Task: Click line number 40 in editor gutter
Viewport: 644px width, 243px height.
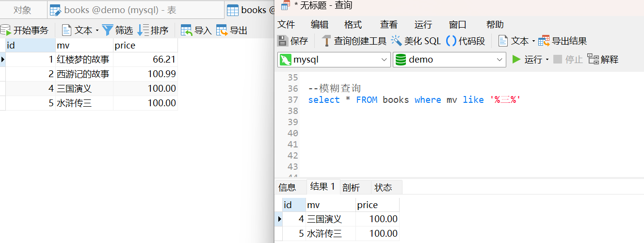Action: point(292,133)
